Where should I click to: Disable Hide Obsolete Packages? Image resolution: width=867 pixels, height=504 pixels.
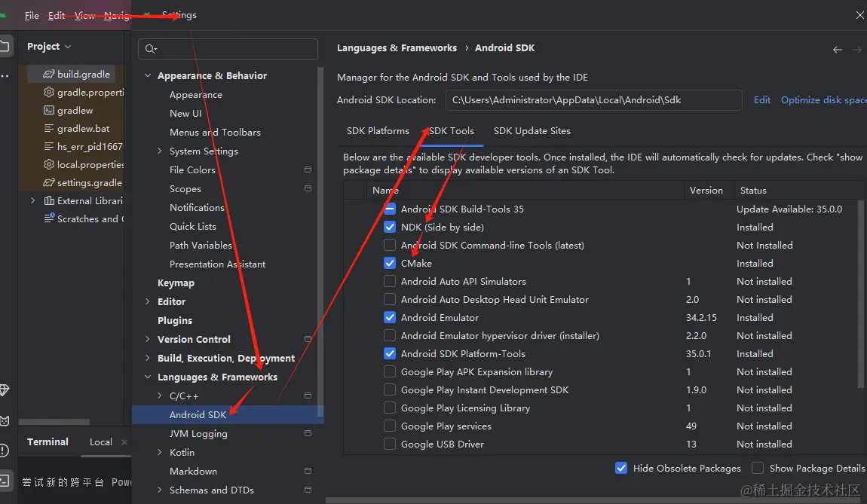coord(621,468)
